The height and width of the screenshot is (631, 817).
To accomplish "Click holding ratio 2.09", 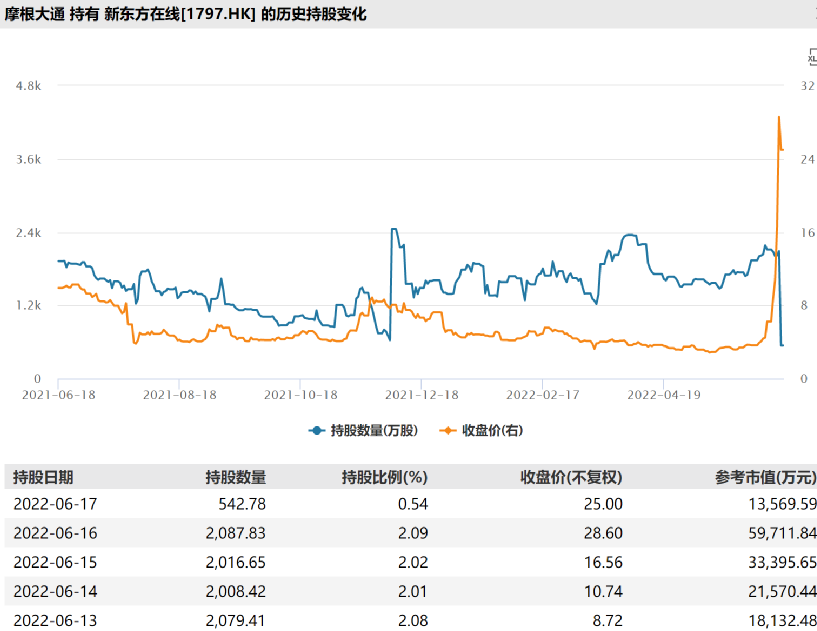I will tap(413, 533).
